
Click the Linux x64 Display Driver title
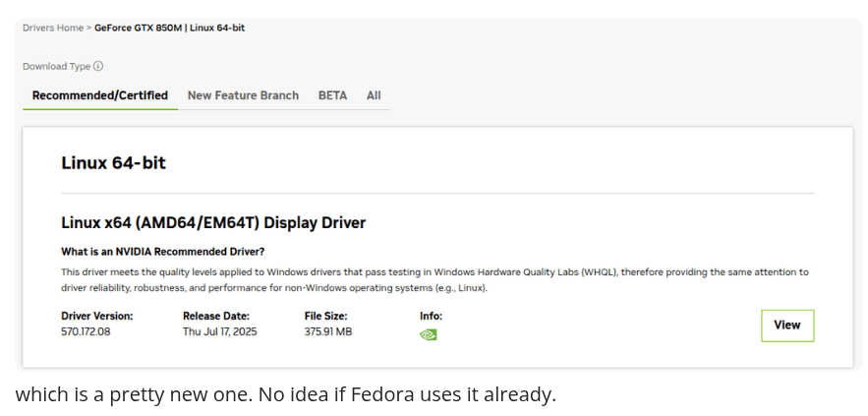click(213, 222)
